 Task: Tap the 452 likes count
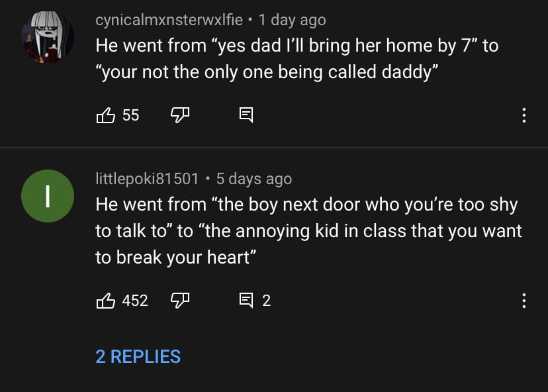pyautogui.click(x=135, y=301)
